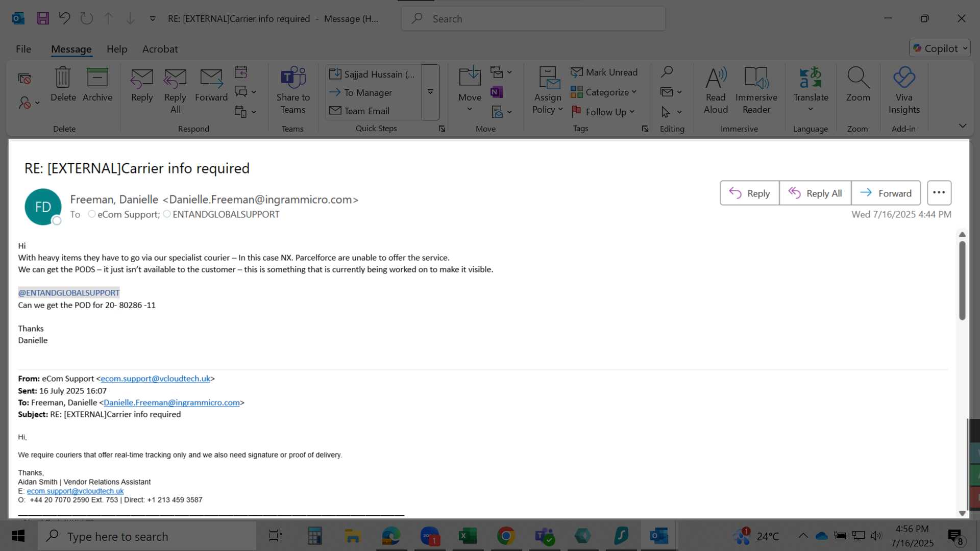Open more actions ellipsis button

pyautogui.click(x=939, y=193)
